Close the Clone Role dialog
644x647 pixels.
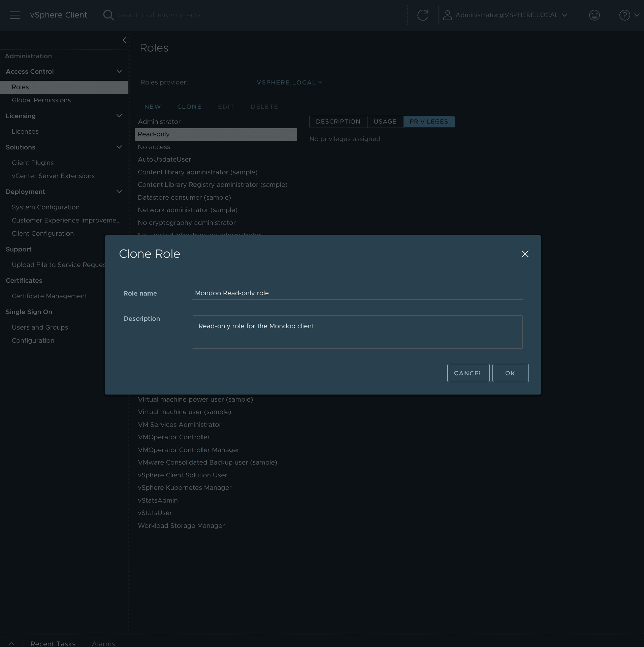point(525,254)
